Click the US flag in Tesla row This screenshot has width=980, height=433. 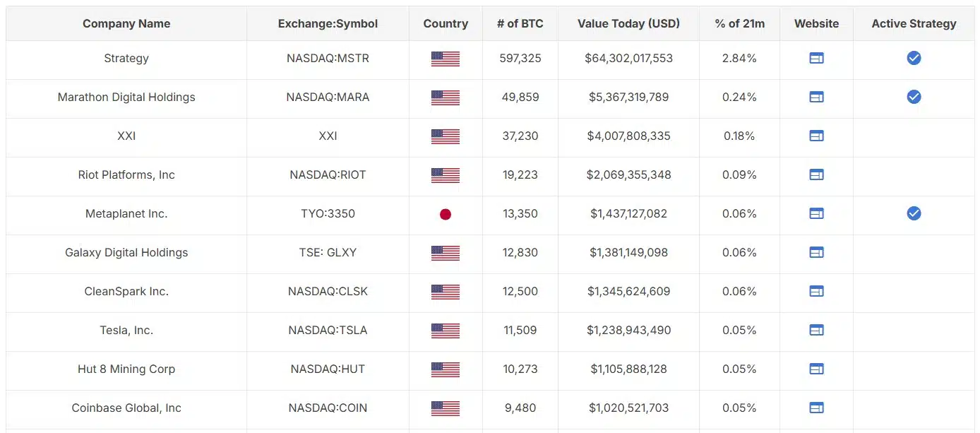446,331
